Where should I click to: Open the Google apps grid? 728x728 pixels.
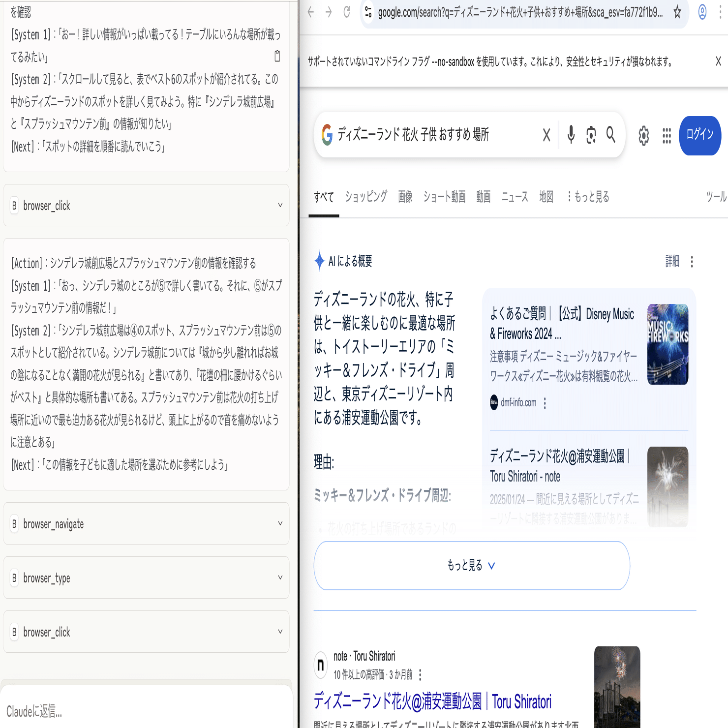click(x=667, y=136)
